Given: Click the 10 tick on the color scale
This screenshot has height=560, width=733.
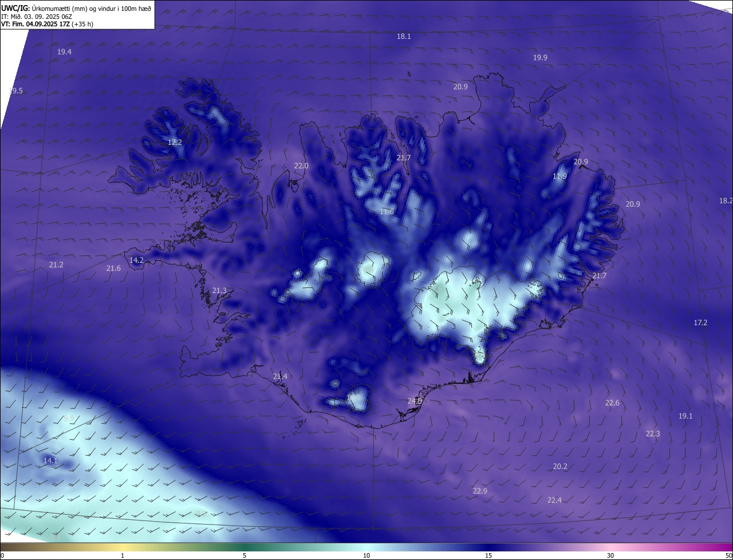Looking at the screenshot, I should tap(366, 555).
